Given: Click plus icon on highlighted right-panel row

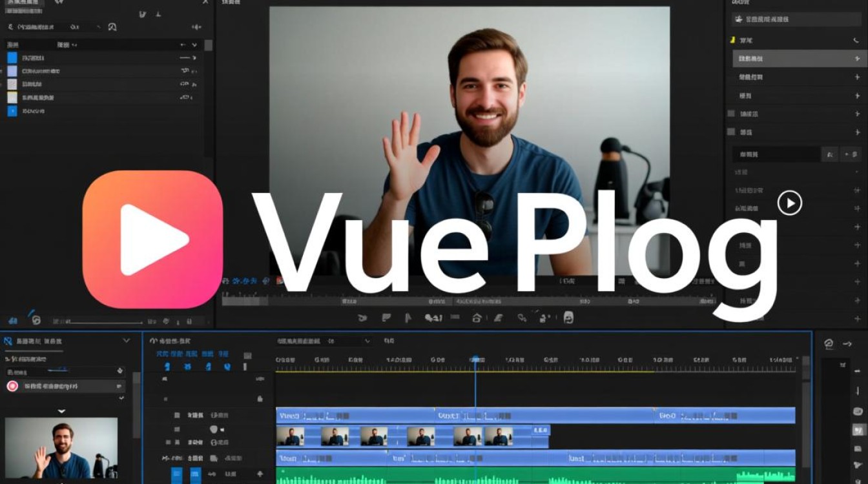Looking at the screenshot, I should pyautogui.click(x=857, y=58).
